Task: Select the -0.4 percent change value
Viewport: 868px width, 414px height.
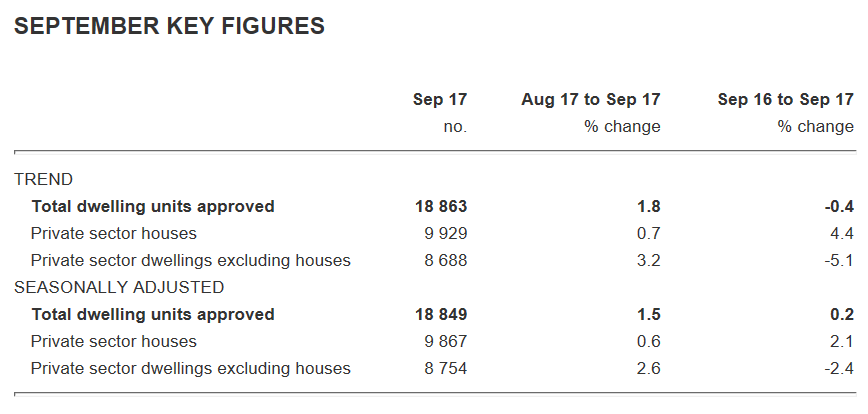Action: point(838,207)
